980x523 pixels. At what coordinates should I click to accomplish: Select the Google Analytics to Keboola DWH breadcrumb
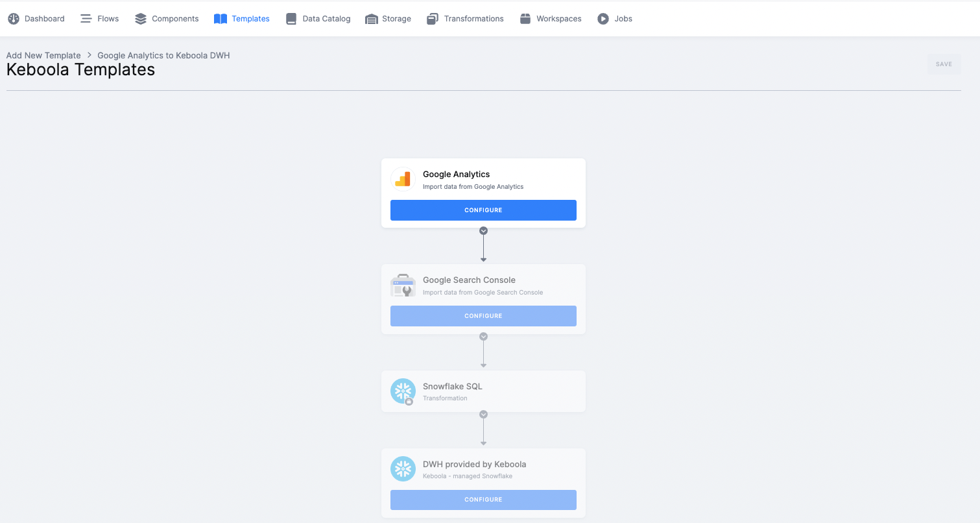point(163,55)
